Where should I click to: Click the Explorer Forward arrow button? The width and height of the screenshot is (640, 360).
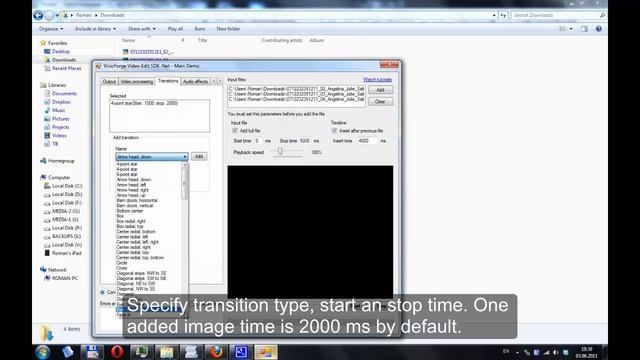click(49, 16)
